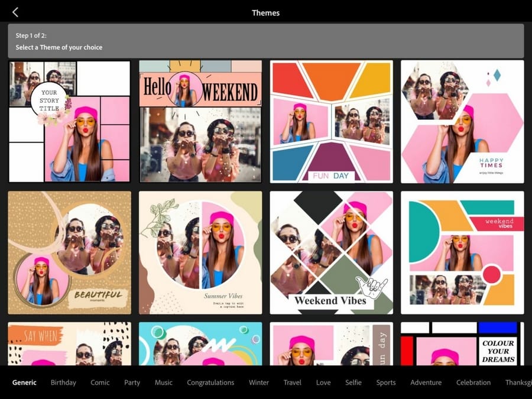The height and width of the screenshot is (399, 532).
Task: Choose the Selfie category tab
Action: click(x=353, y=382)
